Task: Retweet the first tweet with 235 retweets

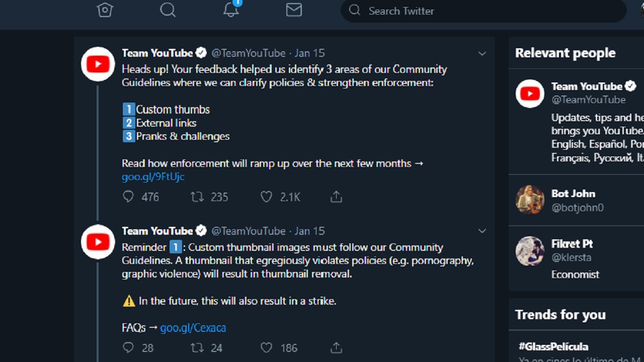Action: [x=197, y=197]
